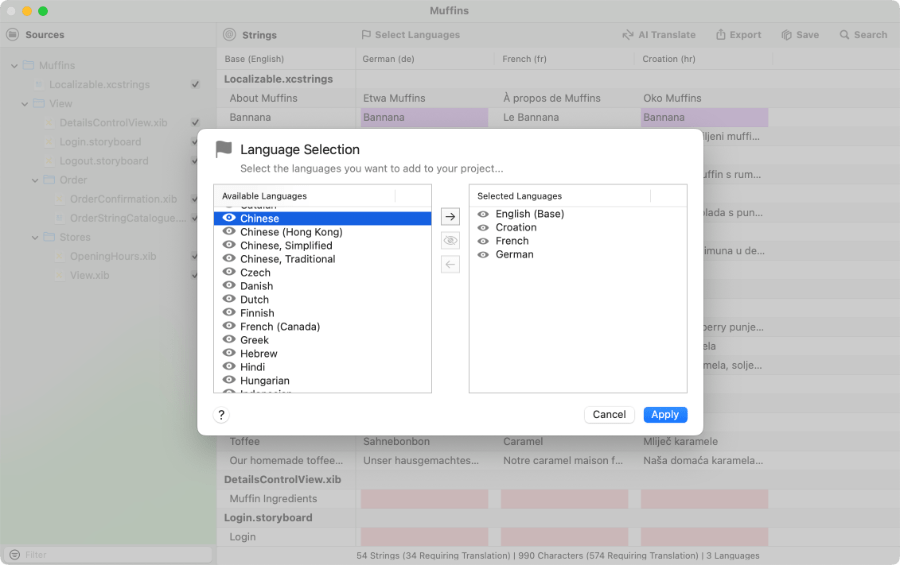Click the right arrow to add language
The height and width of the screenshot is (565, 900).
pyautogui.click(x=450, y=217)
